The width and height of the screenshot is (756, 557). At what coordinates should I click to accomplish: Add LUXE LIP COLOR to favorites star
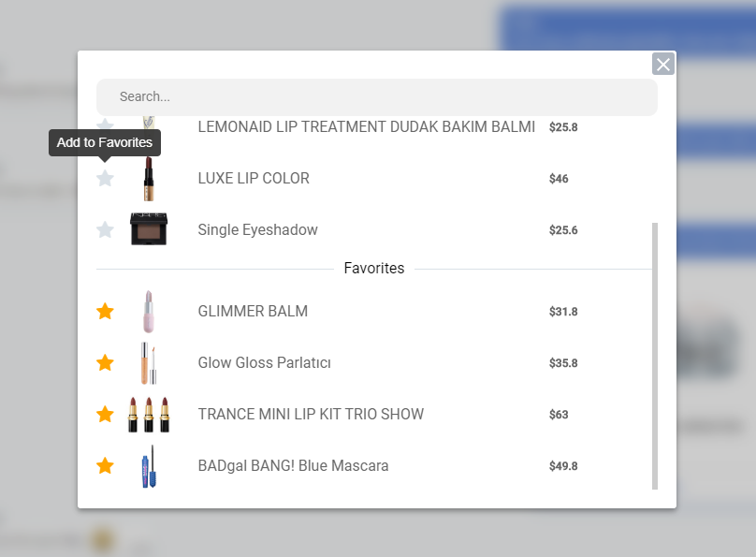105,179
